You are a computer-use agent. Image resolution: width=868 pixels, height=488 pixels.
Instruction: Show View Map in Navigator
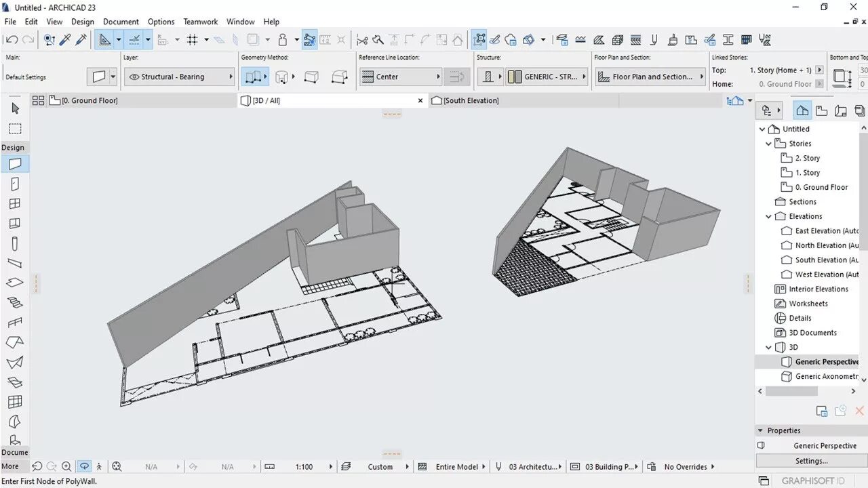[821, 110]
